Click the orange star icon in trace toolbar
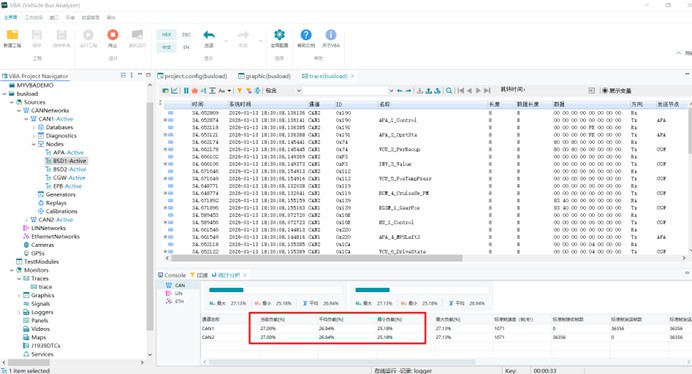 click(x=195, y=91)
